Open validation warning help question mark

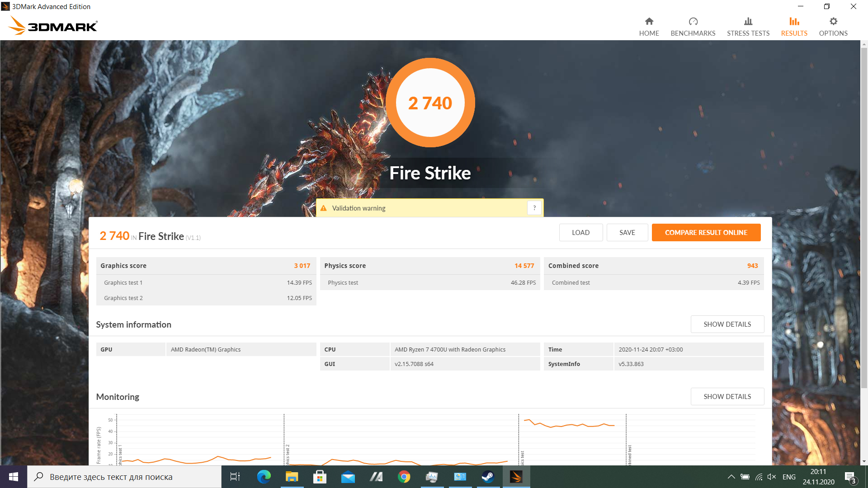click(x=534, y=208)
